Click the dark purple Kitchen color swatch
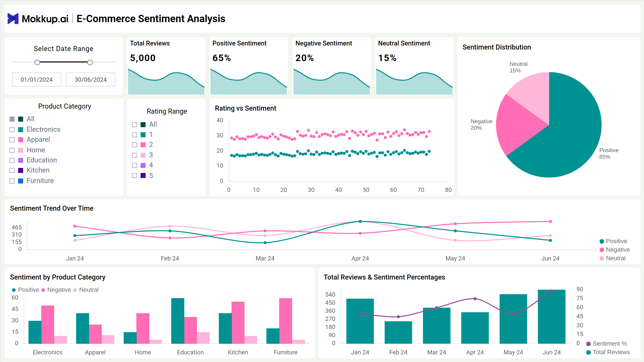 coord(21,170)
